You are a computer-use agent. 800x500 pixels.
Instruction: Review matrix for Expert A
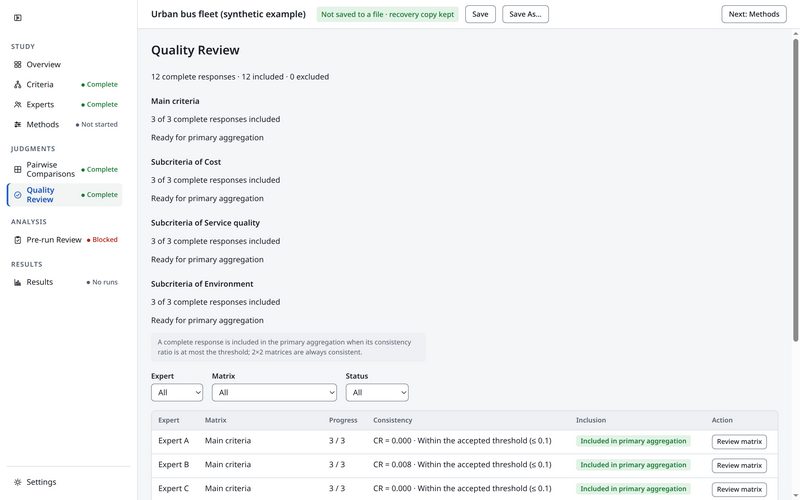click(739, 442)
